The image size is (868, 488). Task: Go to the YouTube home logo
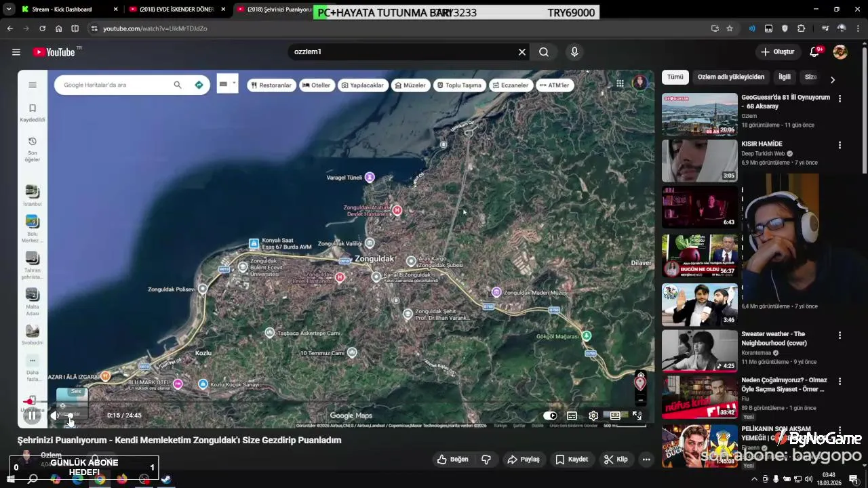coord(54,52)
